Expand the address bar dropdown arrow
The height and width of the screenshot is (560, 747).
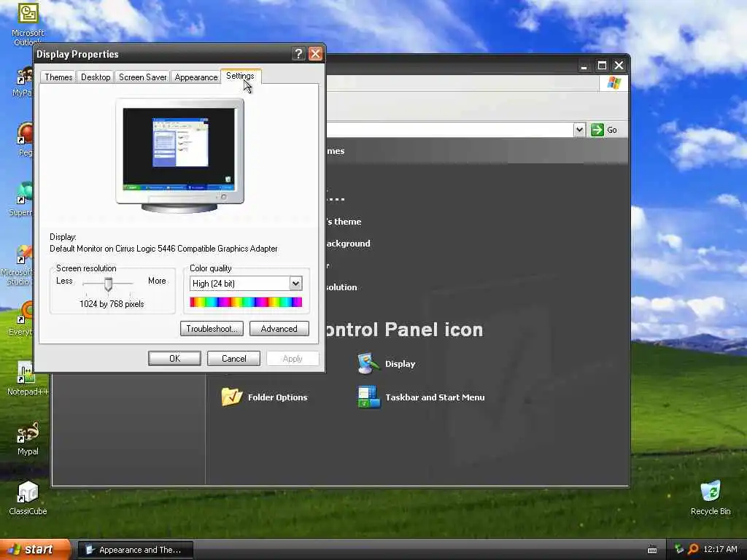pyautogui.click(x=578, y=130)
